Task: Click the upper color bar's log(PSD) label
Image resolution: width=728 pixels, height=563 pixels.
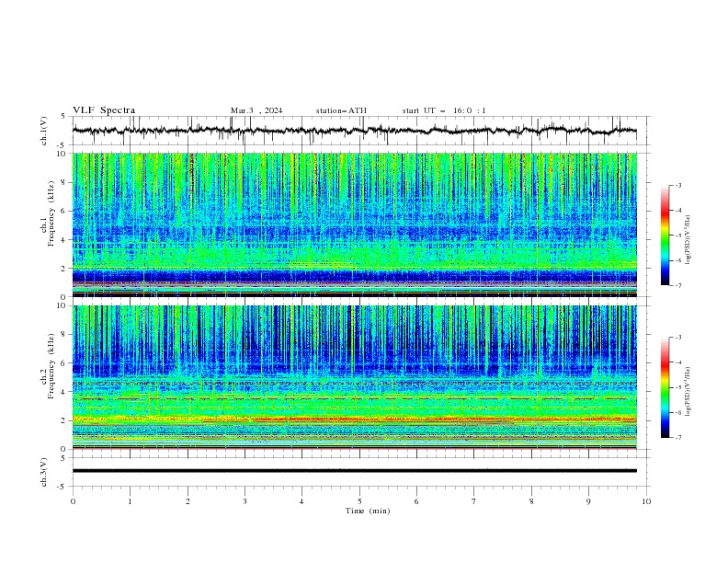Action: [x=688, y=240]
